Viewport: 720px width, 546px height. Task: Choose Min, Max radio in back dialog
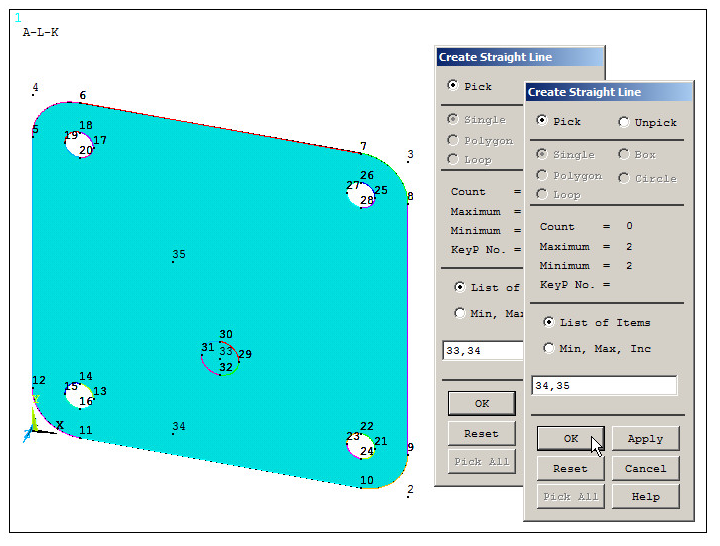[x=460, y=313]
